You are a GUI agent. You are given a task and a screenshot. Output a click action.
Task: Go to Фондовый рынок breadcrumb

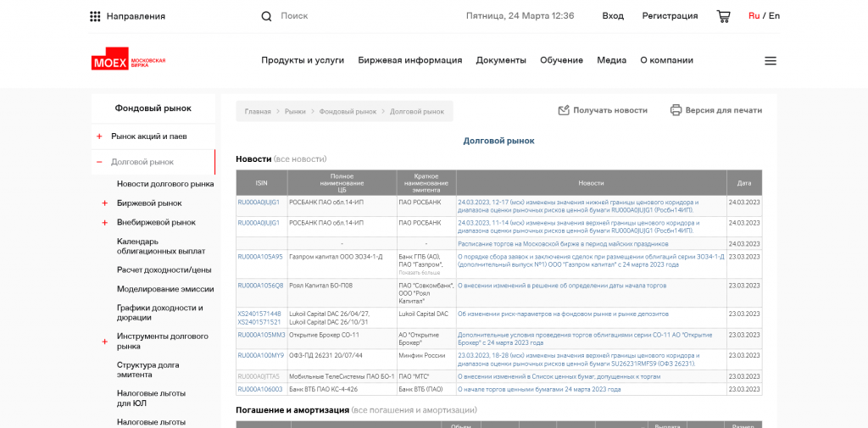[x=348, y=111]
